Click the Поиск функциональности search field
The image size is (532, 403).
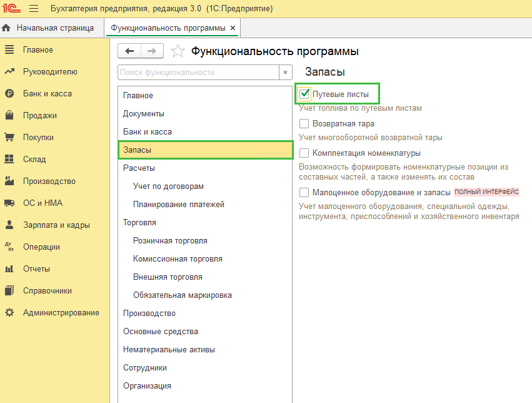[198, 73]
